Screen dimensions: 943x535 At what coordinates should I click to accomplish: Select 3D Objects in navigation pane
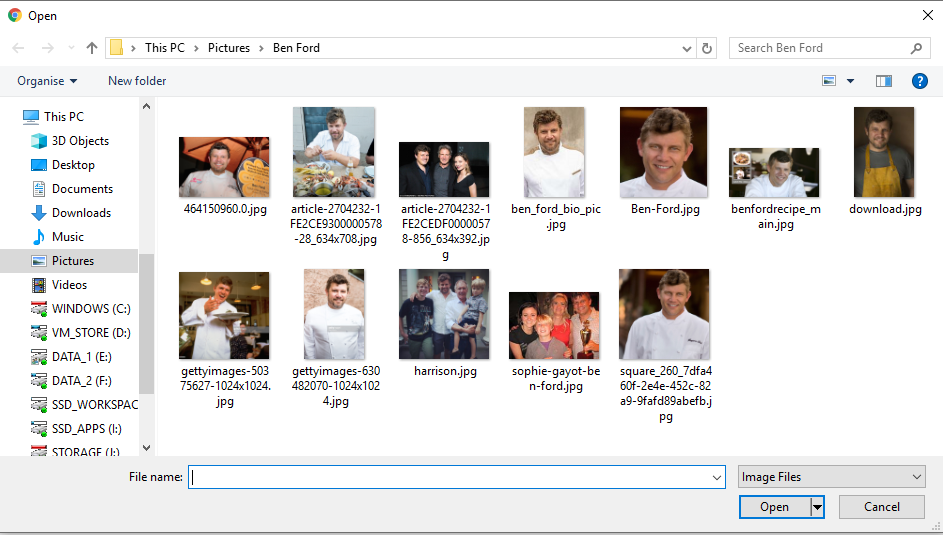click(80, 141)
